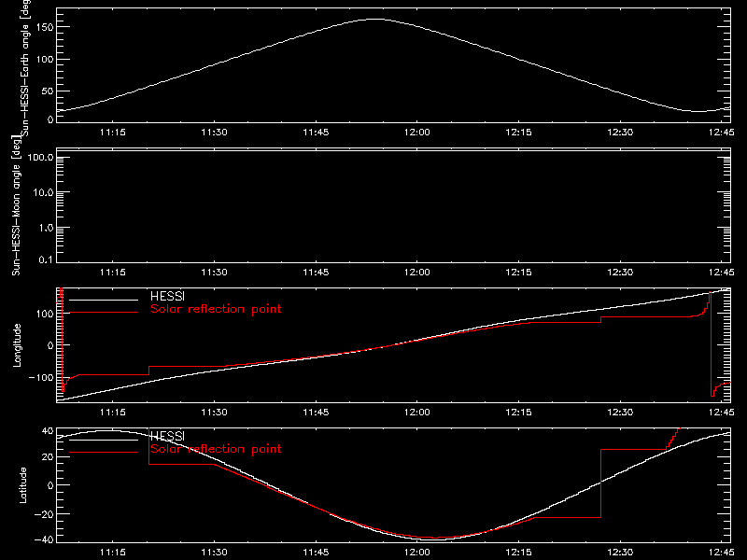Click 12:30 time label under Longitude plot
Screen dimensions: 747x560
pyautogui.click(x=620, y=412)
